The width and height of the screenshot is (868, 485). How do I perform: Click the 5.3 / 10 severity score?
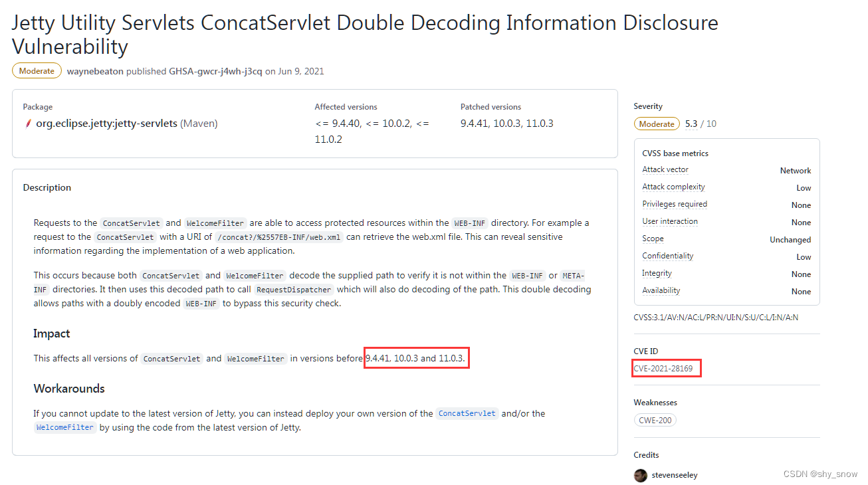[x=701, y=124]
